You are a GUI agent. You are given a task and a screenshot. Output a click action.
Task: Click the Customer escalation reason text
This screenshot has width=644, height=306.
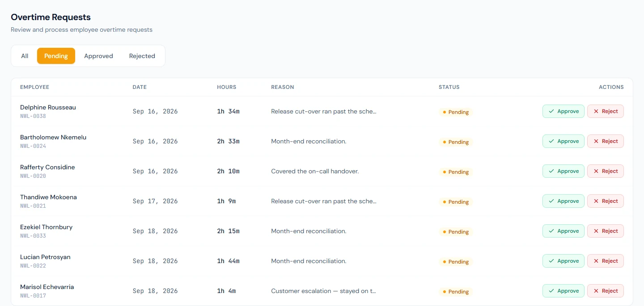[323, 291]
